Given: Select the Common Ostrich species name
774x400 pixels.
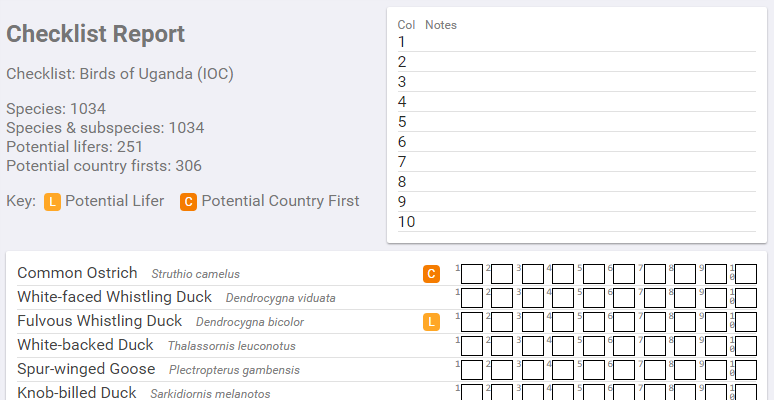Looking at the screenshot, I should tap(77, 273).
